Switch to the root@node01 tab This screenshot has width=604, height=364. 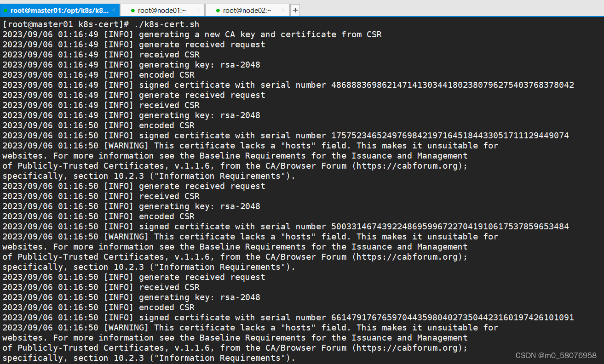click(162, 10)
